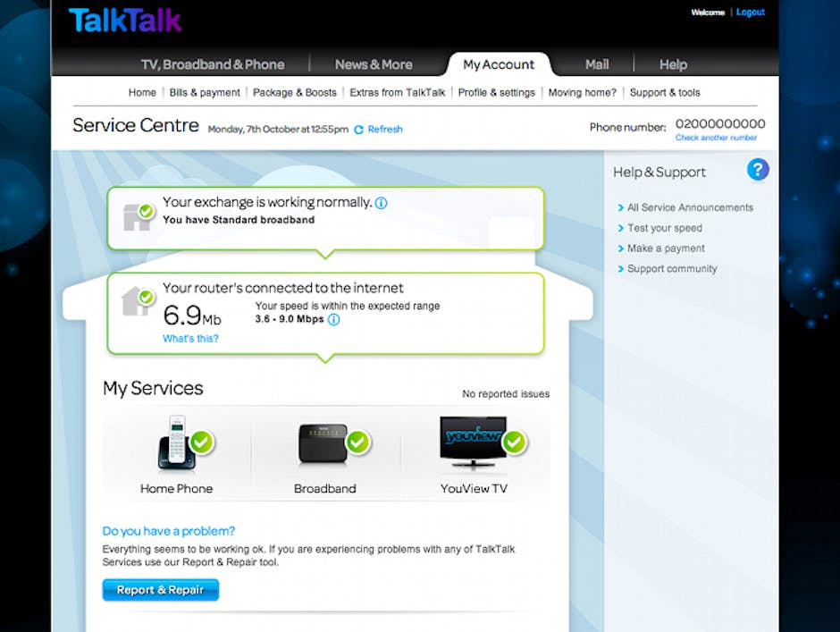
Task: Click the Logout link
Action: (x=750, y=13)
